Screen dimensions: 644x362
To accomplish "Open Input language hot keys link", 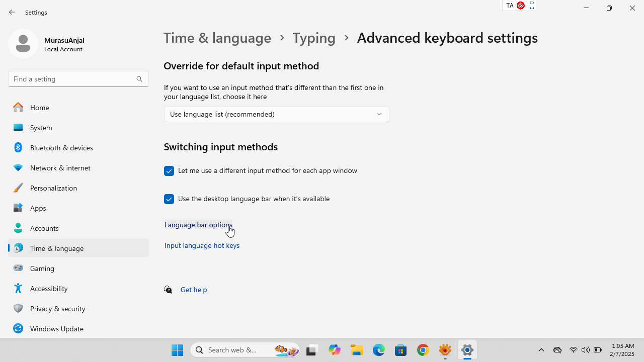I will click(202, 245).
